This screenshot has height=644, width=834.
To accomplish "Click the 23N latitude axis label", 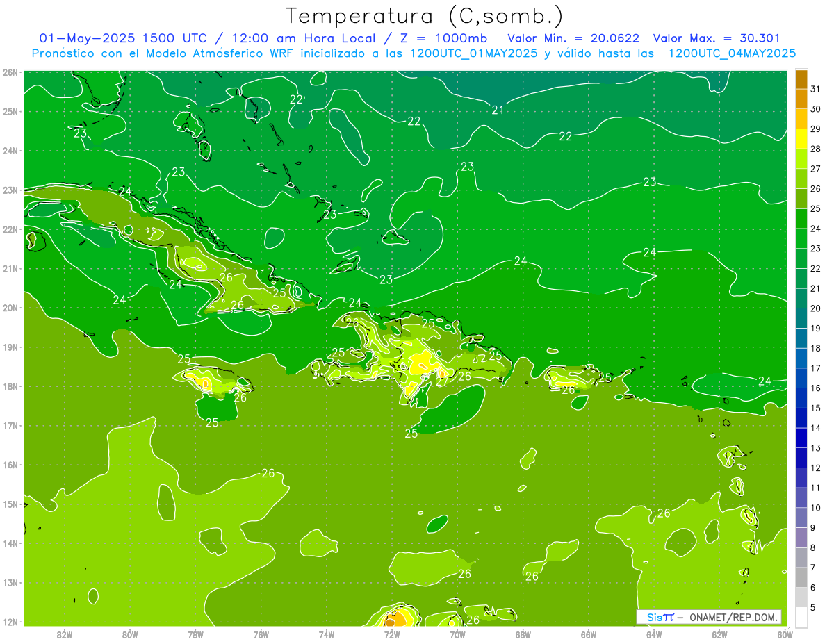I will pos(10,190).
